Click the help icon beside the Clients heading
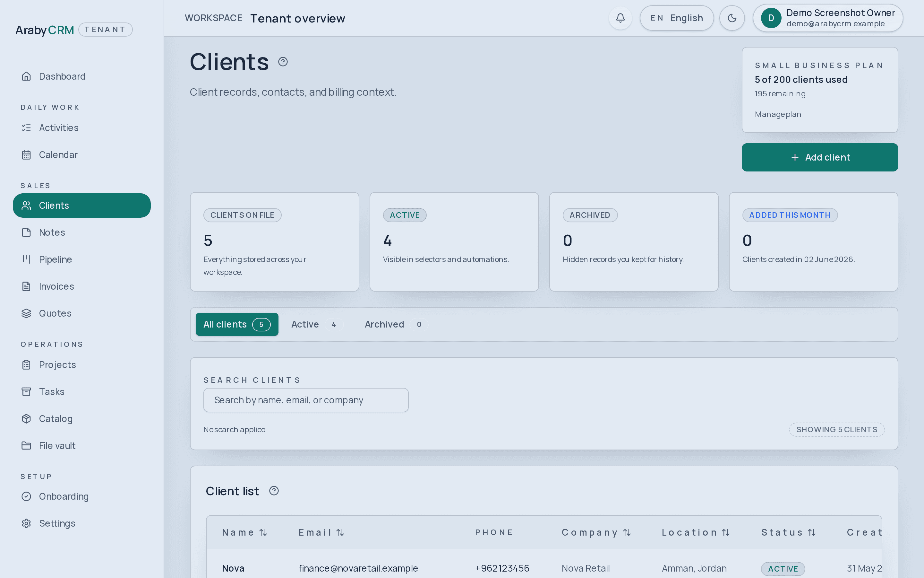Screen dimensions: 924x578 [x=283, y=62]
